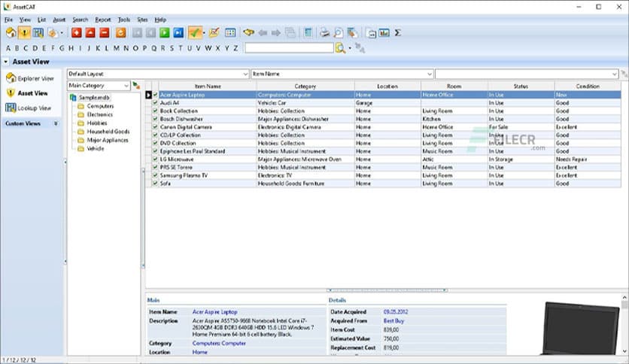Toggle checkbox for Canon Digital Camera
This screenshot has height=364, width=629.
(156, 127)
